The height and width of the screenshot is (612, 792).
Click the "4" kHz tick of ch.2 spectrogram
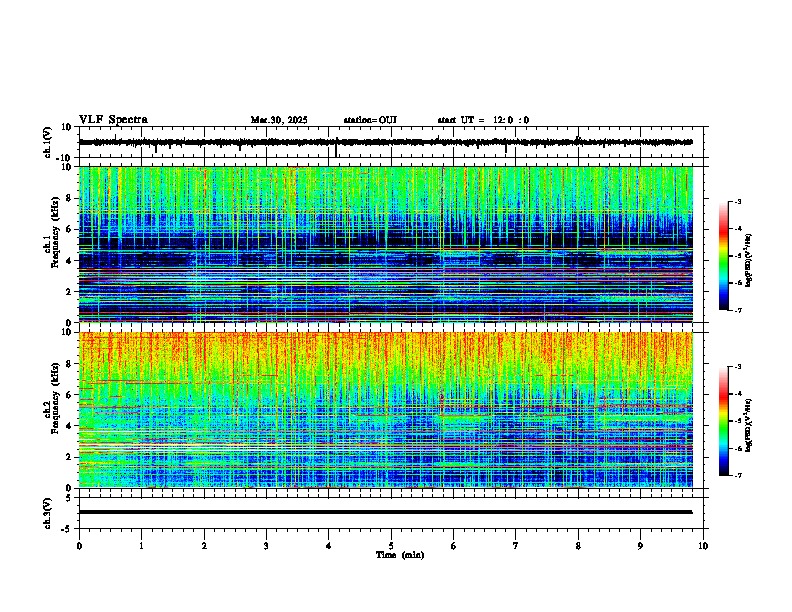[x=69, y=426]
